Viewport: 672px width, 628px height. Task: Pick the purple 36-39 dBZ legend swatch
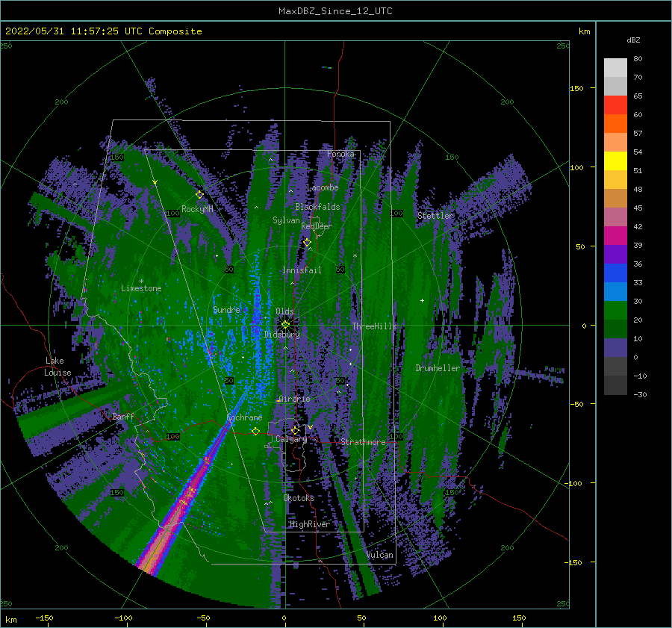pyautogui.click(x=615, y=254)
